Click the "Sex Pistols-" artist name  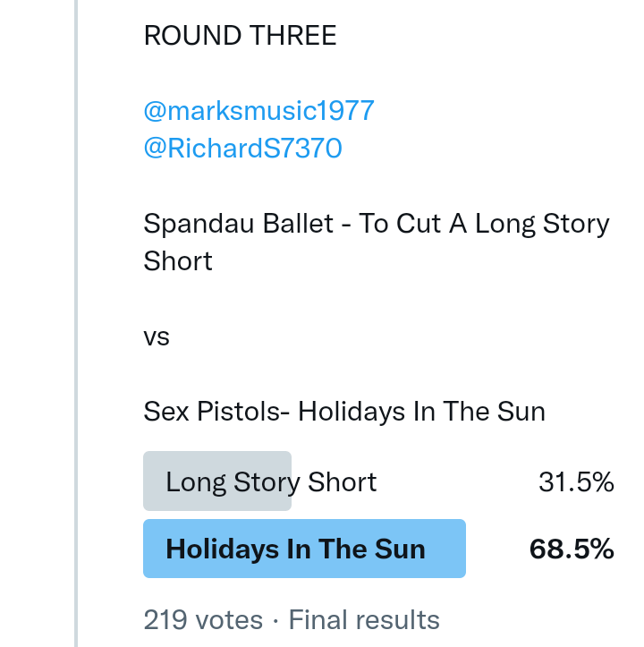[217, 412]
